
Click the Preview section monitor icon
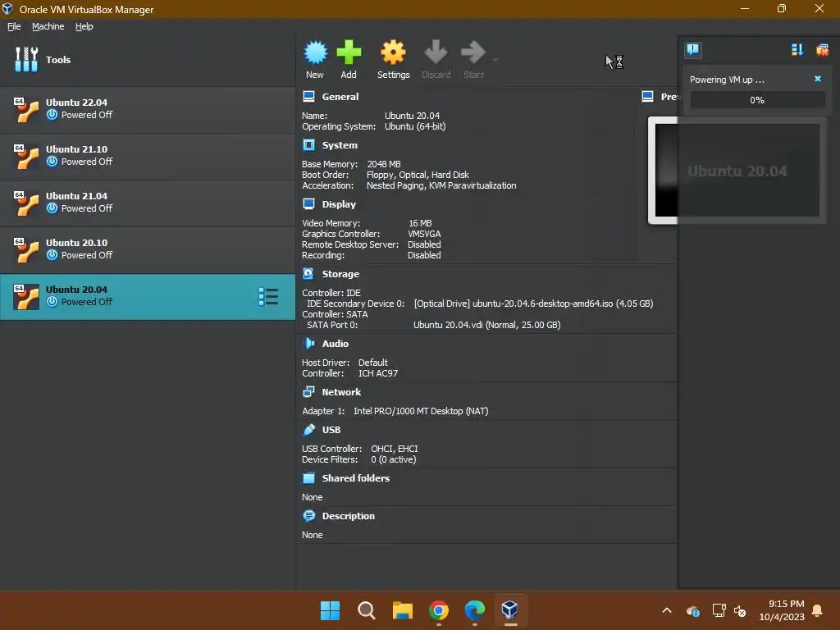coord(648,97)
